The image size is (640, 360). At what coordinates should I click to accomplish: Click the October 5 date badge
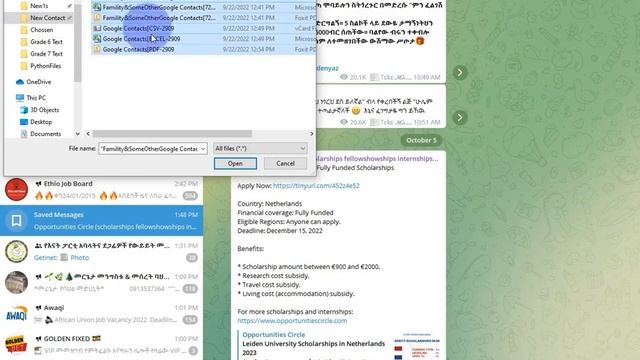(x=421, y=140)
